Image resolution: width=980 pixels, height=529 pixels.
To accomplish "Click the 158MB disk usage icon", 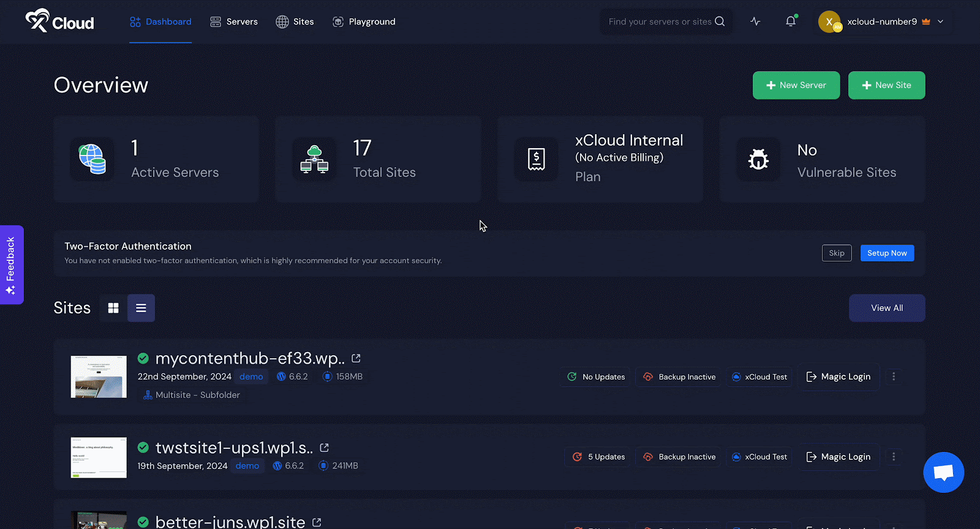I will point(327,377).
